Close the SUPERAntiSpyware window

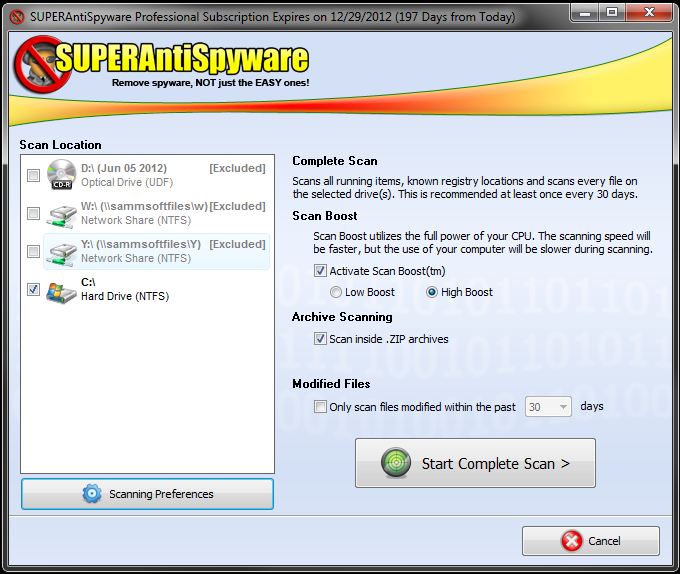[x=649, y=13]
